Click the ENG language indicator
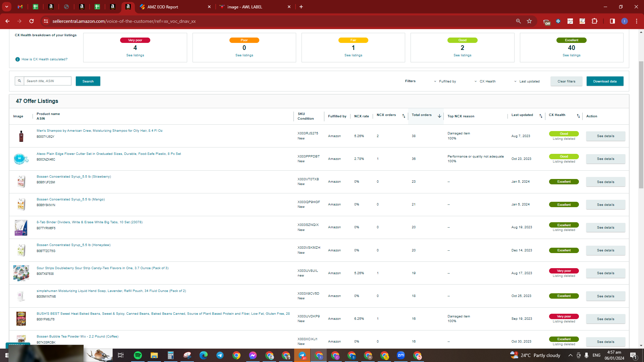Viewport: 644px width, 362px height. pos(596,355)
